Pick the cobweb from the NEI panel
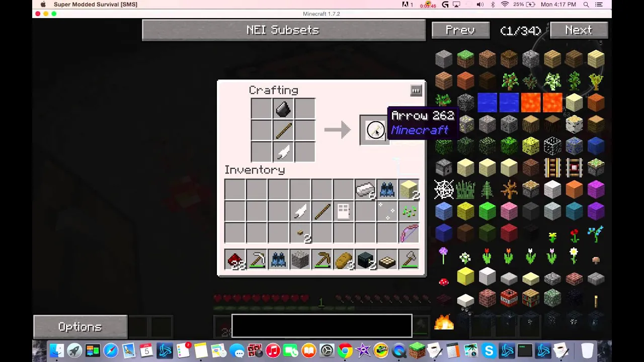The image size is (644, 362). pos(444,190)
